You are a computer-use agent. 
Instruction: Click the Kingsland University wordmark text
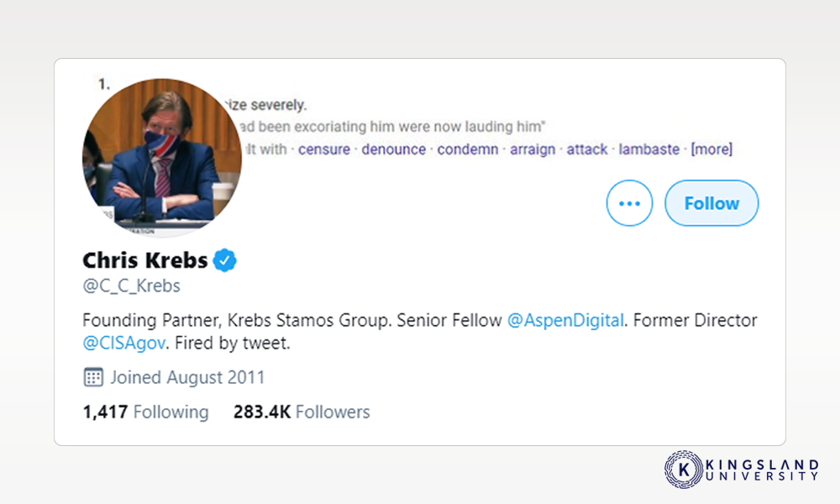(x=763, y=470)
